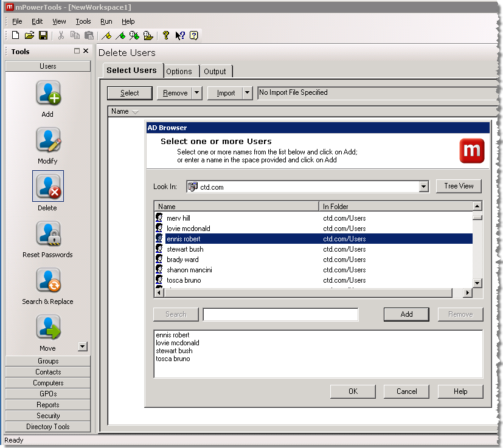503x448 pixels.
Task: Expand the Computers tool section
Action: 48,382
